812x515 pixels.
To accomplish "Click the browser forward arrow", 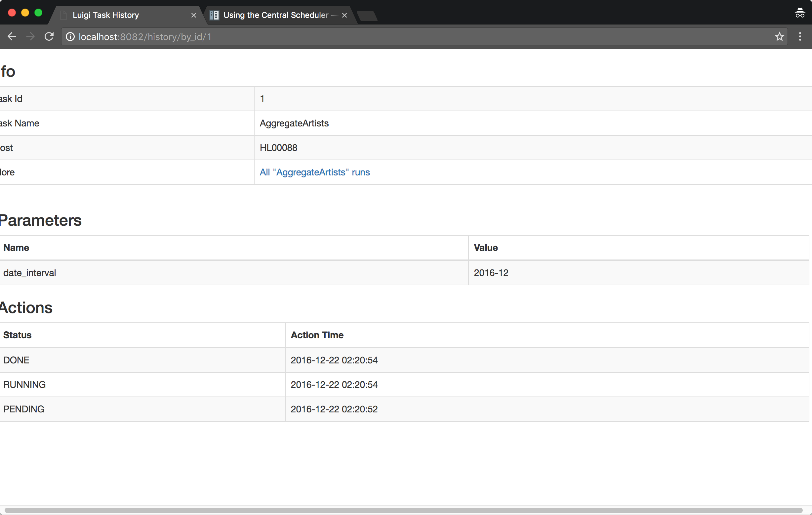I will coord(30,36).
